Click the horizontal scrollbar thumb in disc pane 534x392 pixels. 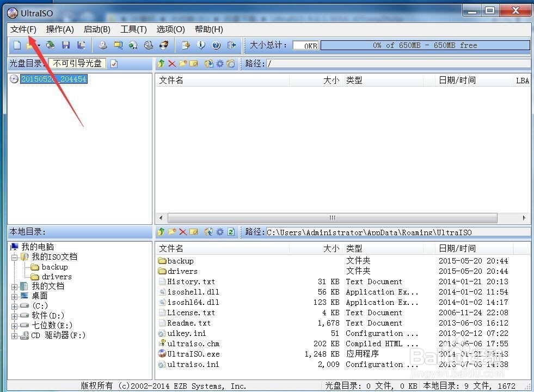coord(333,218)
